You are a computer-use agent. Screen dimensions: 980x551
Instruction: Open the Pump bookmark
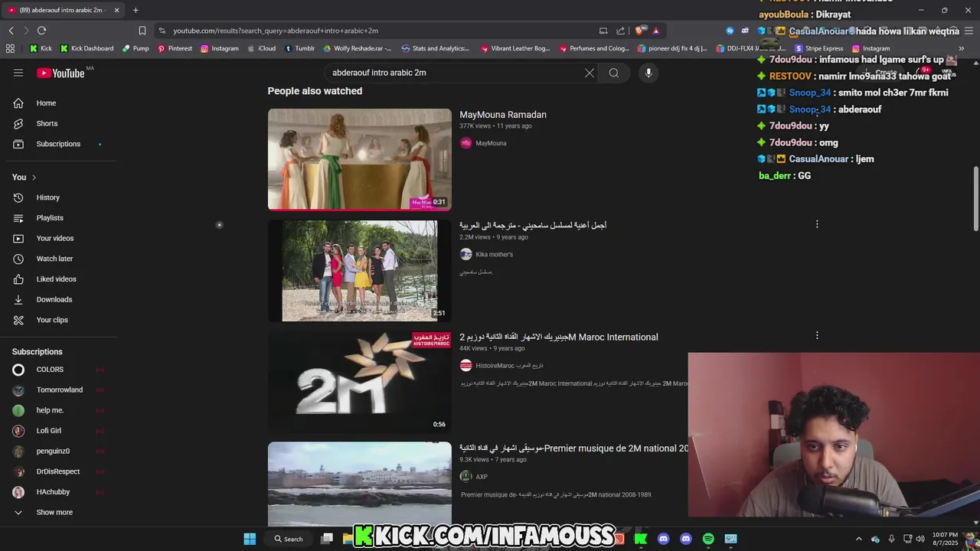click(136, 48)
